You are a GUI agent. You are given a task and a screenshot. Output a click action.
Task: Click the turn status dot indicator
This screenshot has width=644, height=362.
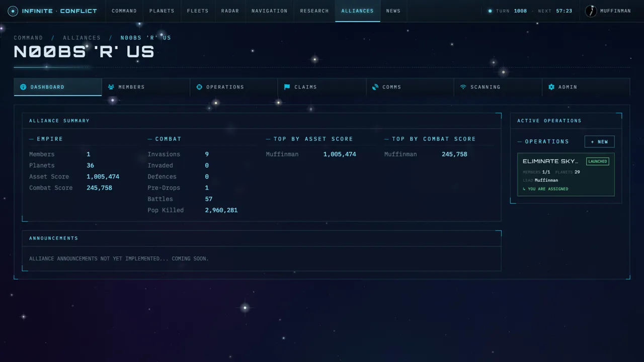coord(490,11)
